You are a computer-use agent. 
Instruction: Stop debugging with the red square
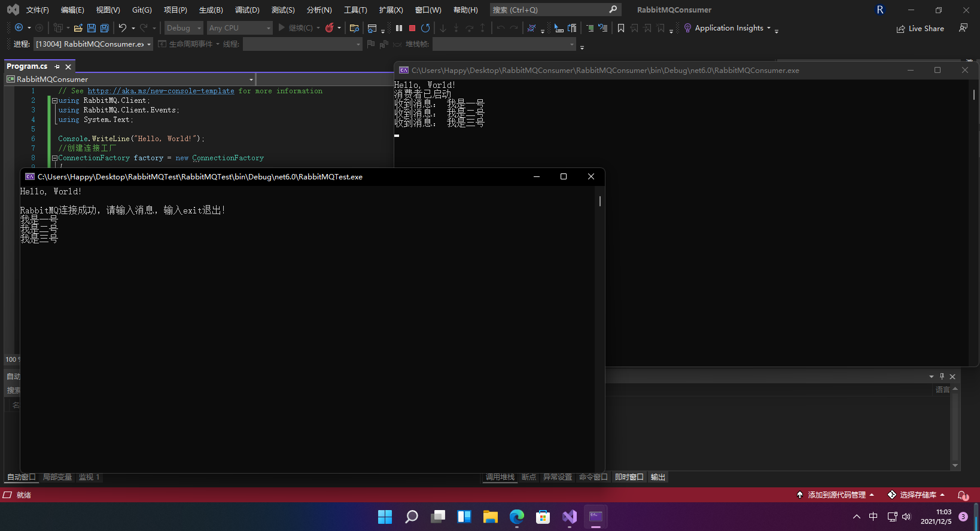(412, 28)
